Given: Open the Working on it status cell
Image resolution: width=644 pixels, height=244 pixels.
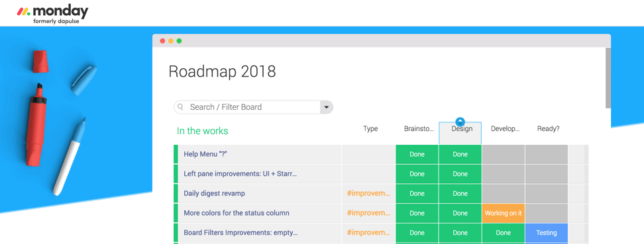Looking at the screenshot, I should 503,213.
